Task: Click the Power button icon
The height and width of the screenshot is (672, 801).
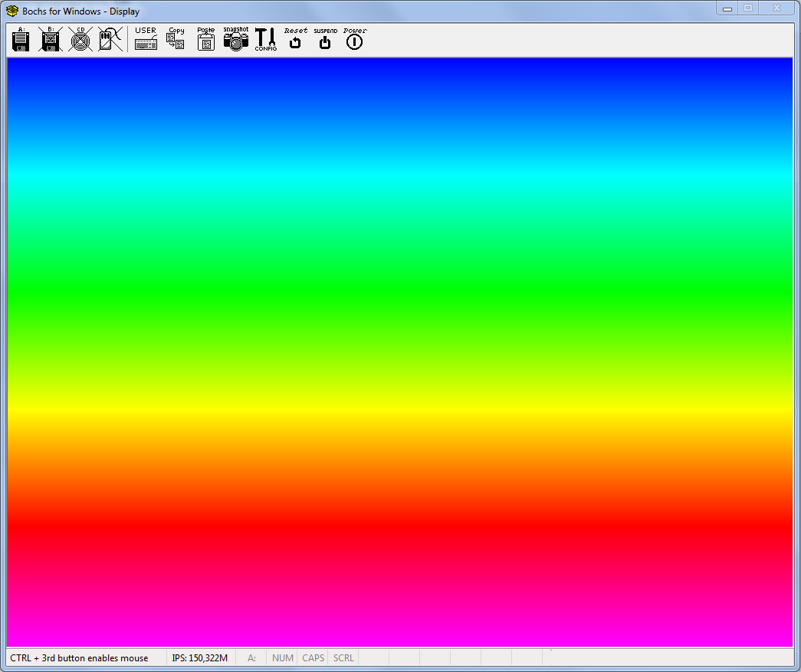Action: [x=355, y=39]
